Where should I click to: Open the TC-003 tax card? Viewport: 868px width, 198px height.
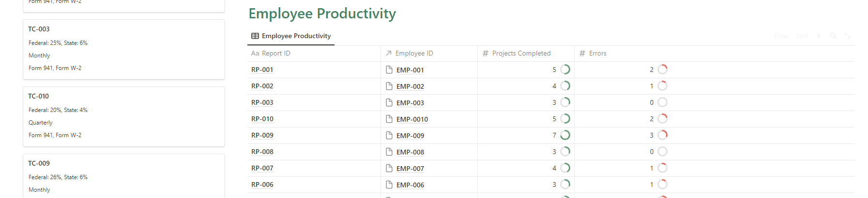[123, 49]
